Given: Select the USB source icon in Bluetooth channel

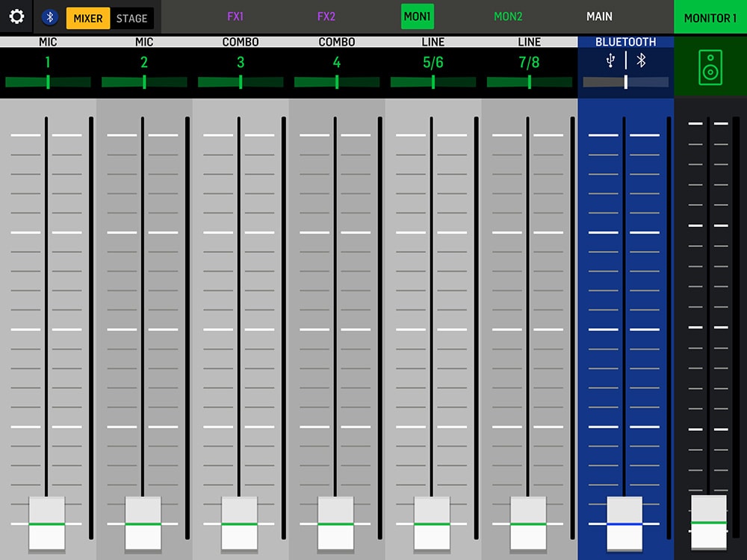Looking at the screenshot, I should point(610,60).
